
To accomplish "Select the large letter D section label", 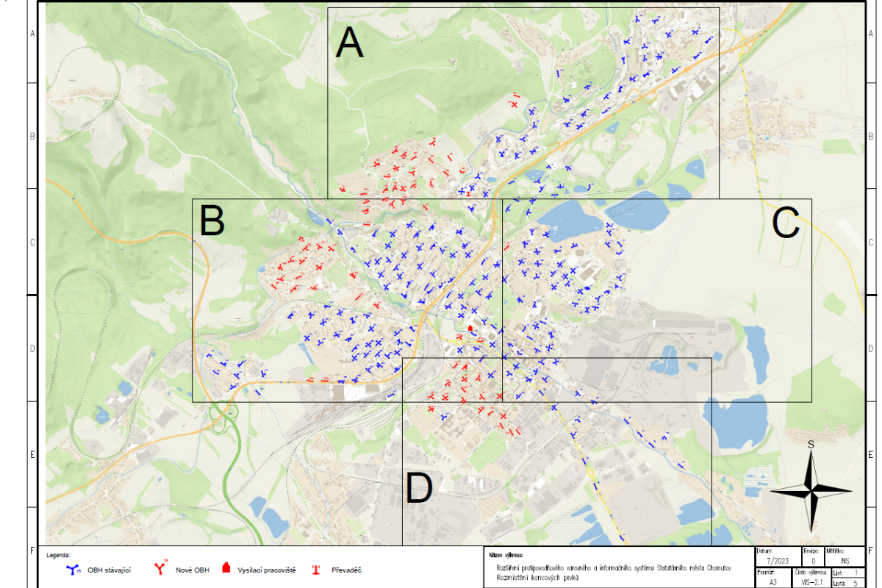I will pyautogui.click(x=419, y=489).
